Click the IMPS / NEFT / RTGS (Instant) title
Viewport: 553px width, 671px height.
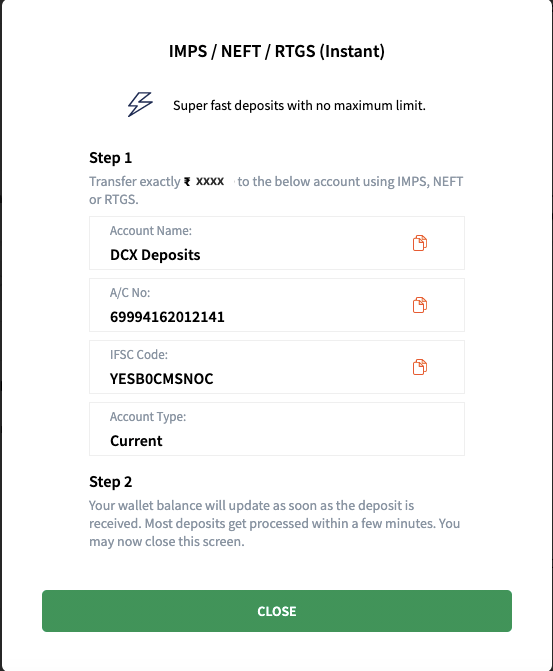[x=277, y=51]
